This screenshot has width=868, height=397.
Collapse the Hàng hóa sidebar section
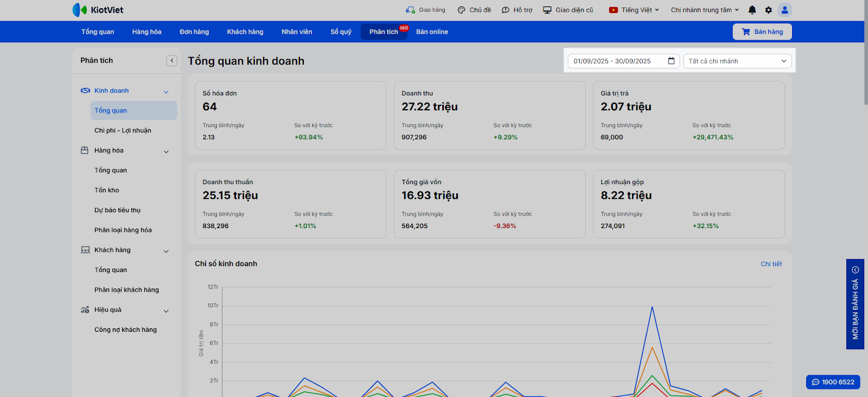pyautogui.click(x=166, y=152)
